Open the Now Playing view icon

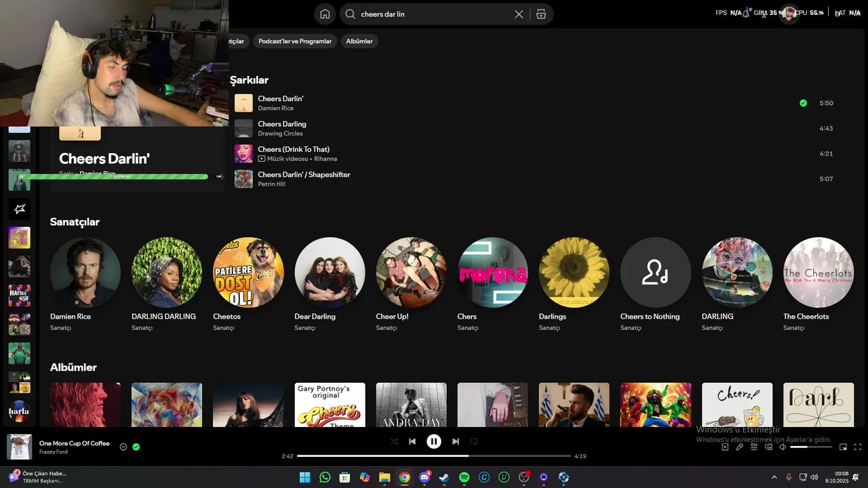point(725,447)
